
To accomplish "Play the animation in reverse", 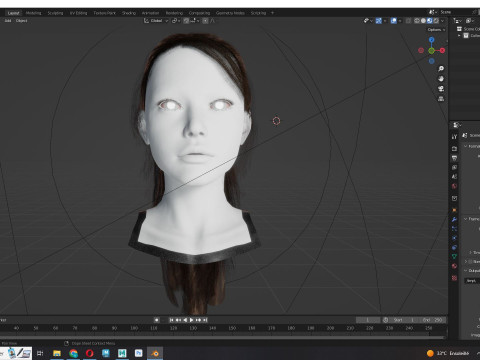I will [185, 320].
